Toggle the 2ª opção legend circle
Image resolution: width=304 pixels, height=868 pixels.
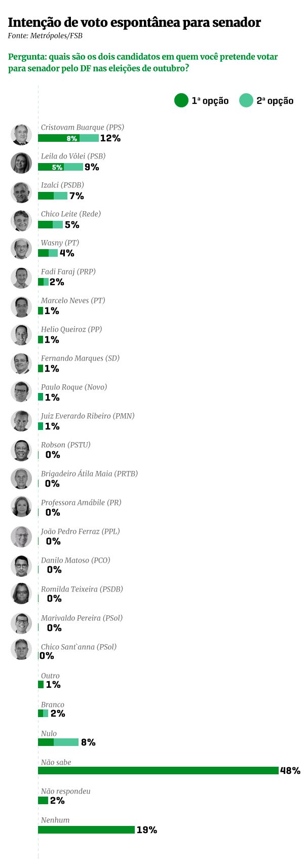(x=246, y=100)
